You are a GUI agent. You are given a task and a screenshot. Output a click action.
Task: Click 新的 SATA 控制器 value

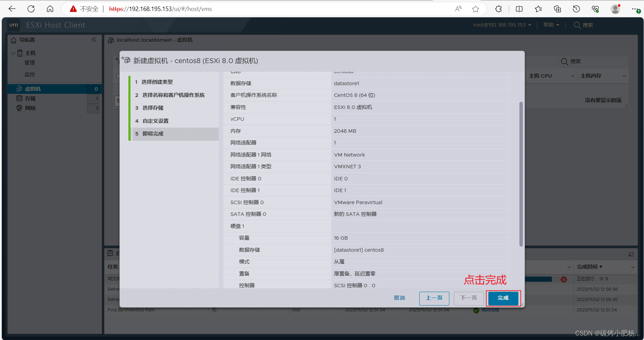coord(355,214)
